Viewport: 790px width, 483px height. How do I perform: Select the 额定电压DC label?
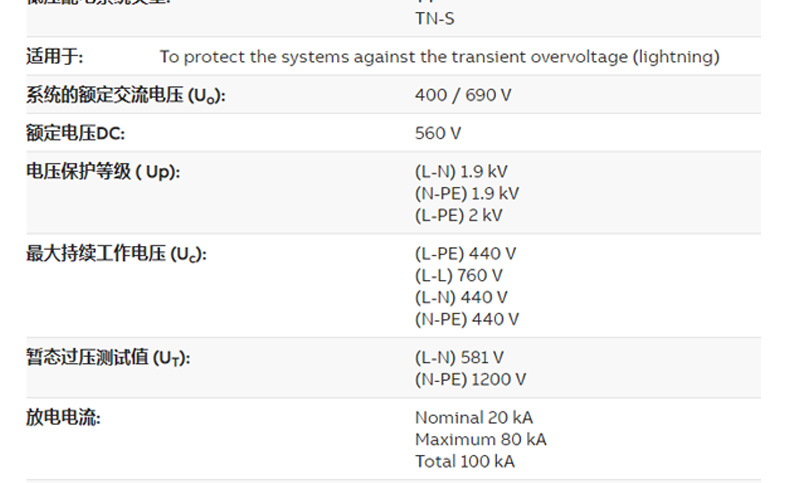76,134
